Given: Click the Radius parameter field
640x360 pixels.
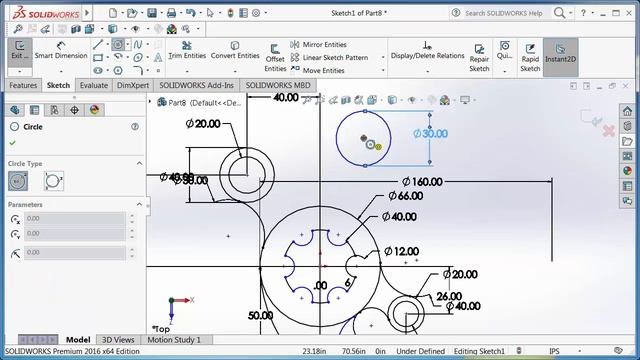Looking at the screenshot, I should pos(75,253).
